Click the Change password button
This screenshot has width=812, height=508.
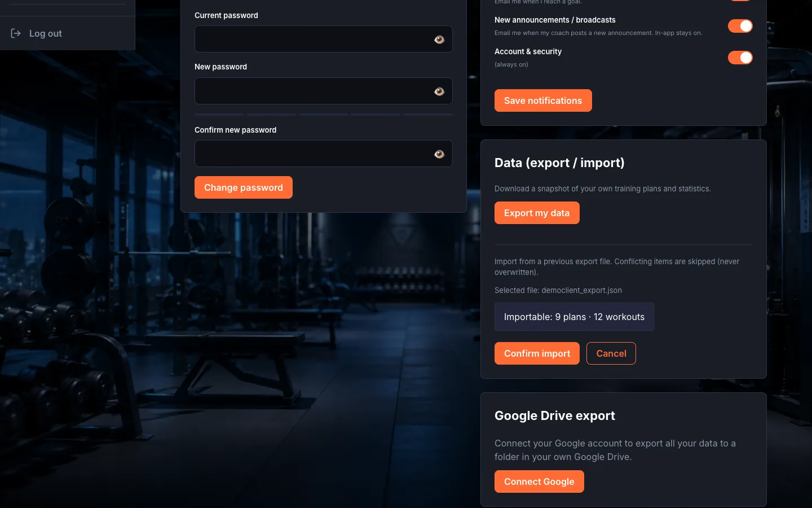(244, 187)
